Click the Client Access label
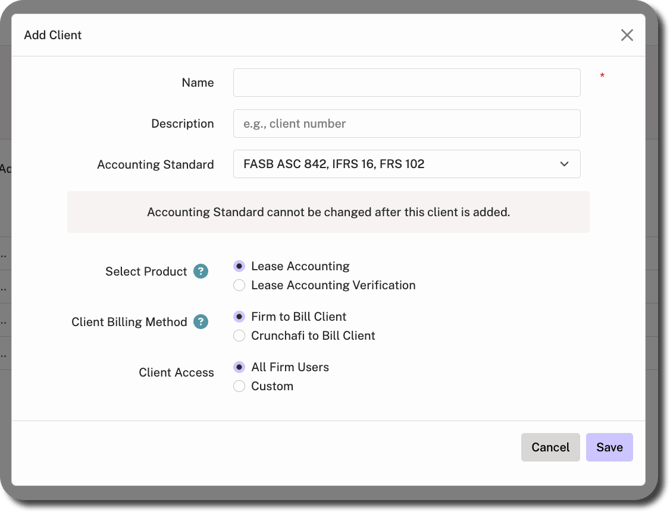This screenshot has height=512, width=670. click(176, 372)
